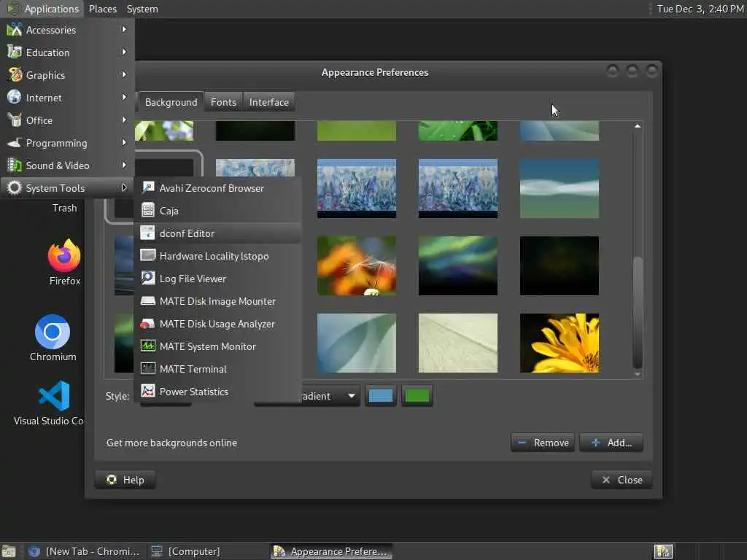Click the Add... button
The image size is (747, 560).
(x=611, y=443)
